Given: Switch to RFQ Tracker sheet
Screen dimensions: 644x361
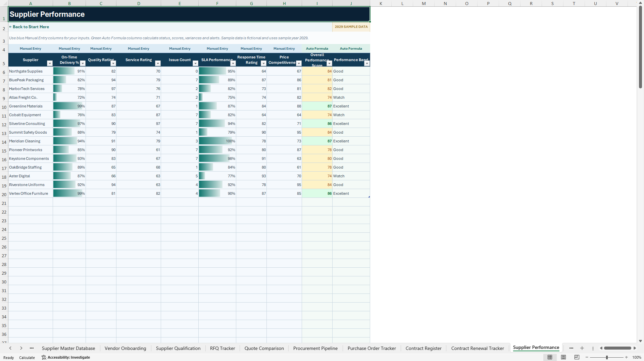Looking at the screenshot, I should click(222, 348).
